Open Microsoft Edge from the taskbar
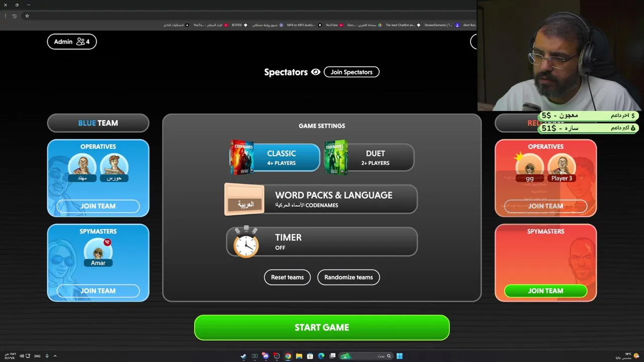This screenshot has height=362, width=644. coord(321,356)
